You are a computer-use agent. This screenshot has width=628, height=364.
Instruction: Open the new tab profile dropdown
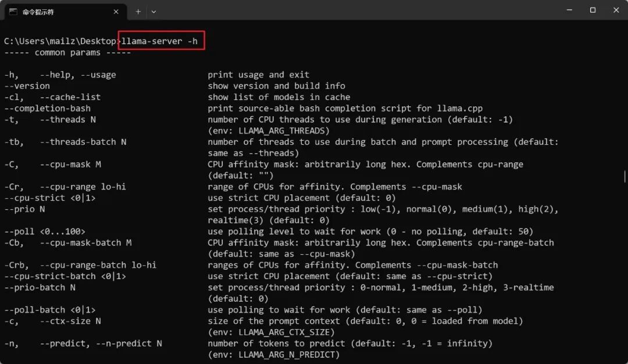154,12
